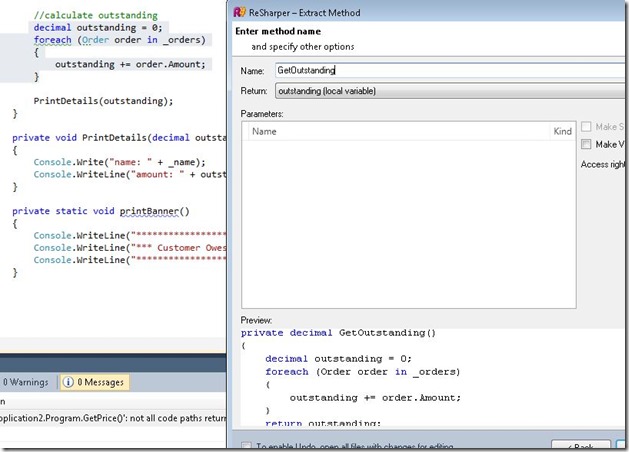This screenshot has height=452, width=629.
Task: Tick the 'To enable Undo' checkbox
Action: [247, 446]
